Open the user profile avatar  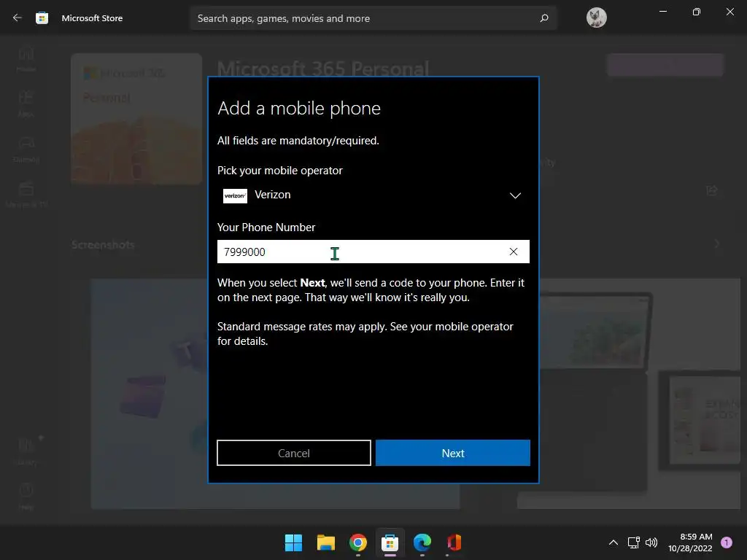coord(596,17)
